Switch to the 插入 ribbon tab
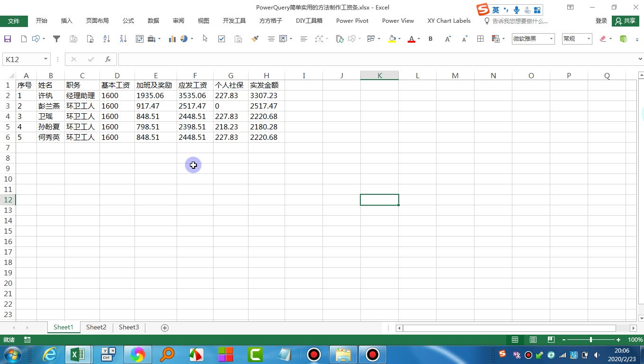 [67, 21]
